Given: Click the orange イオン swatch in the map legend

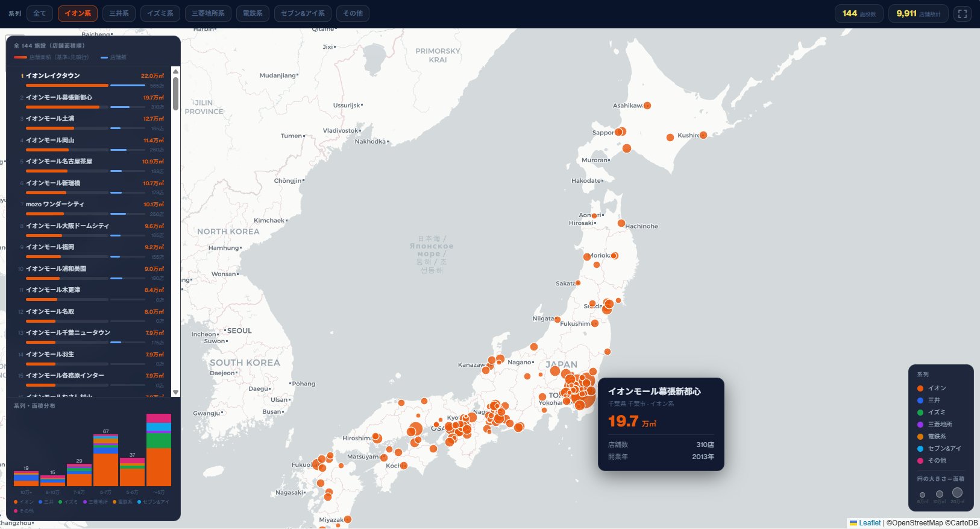Looking at the screenshot, I should (920, 388).
